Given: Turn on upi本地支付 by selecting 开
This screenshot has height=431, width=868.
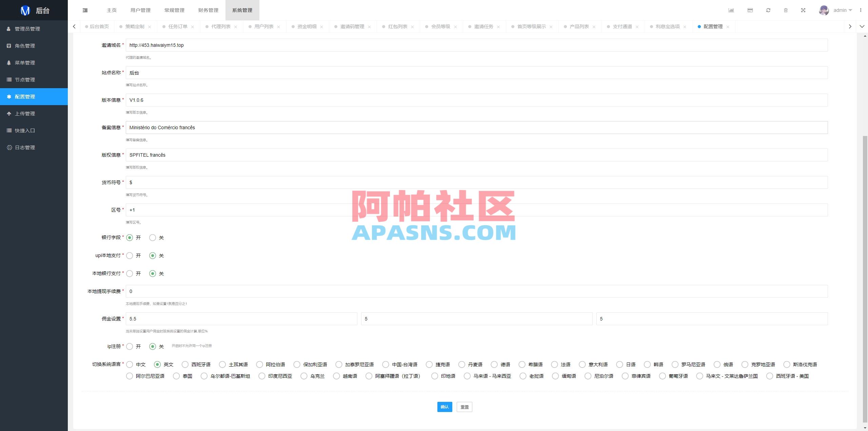Looking at the screenshot, I should click(129, 255).
